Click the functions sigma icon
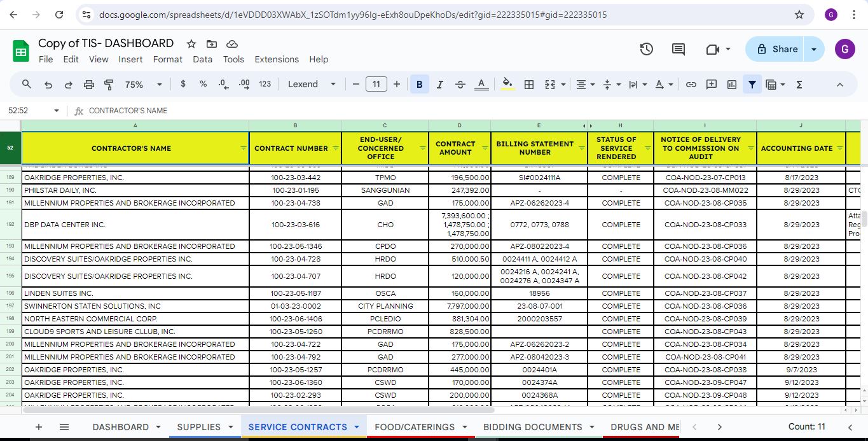The image size is (868, 441). [799, 85]
